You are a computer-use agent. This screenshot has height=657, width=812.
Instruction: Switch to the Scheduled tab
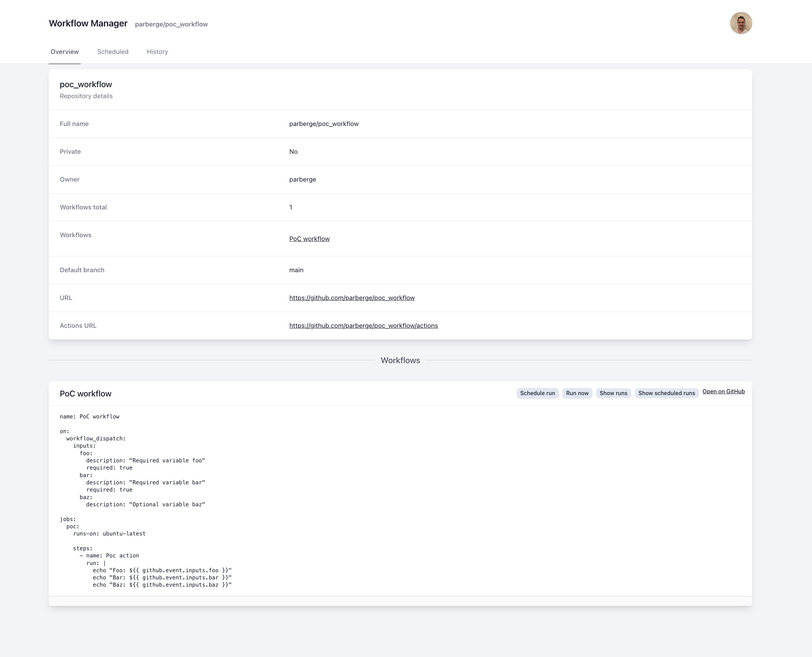tap(112, 52)
